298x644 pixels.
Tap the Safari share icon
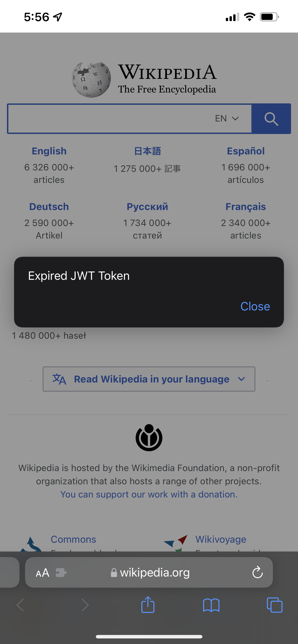pos(148,605)
